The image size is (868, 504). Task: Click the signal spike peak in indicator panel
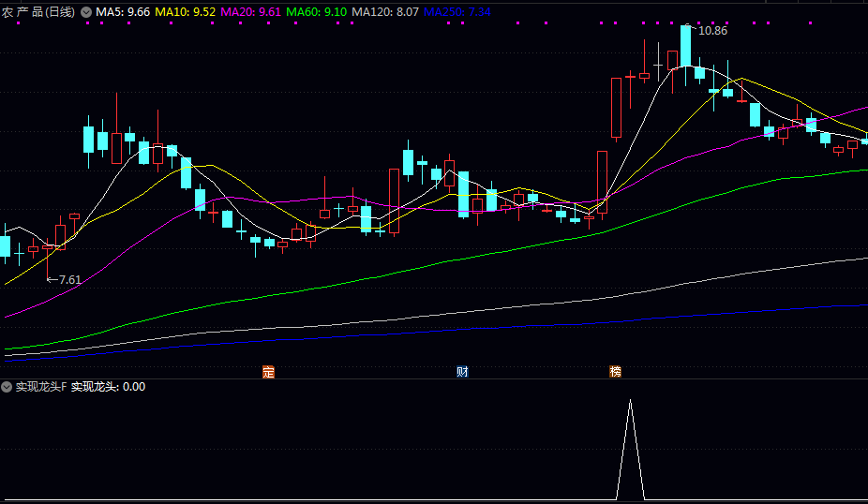pyautogui.click(x=630, y=401)
